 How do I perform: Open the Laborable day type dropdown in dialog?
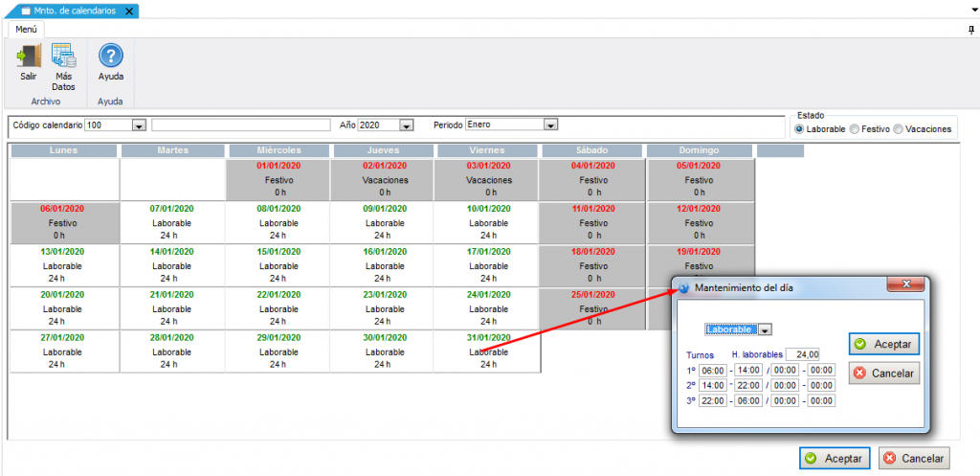click(765, 329)
